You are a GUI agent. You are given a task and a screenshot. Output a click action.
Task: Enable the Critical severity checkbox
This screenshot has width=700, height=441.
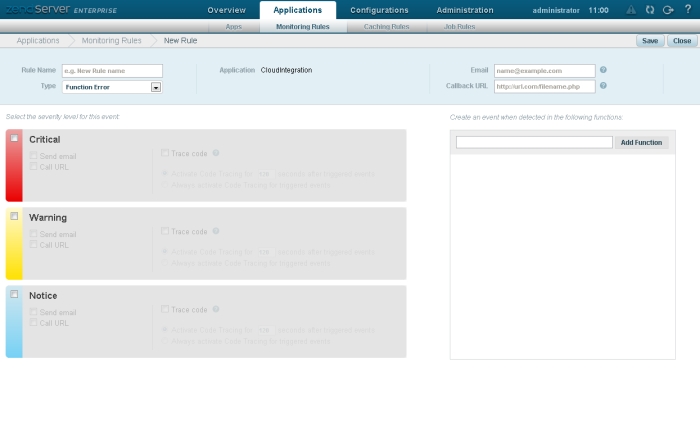pos(14,138)
